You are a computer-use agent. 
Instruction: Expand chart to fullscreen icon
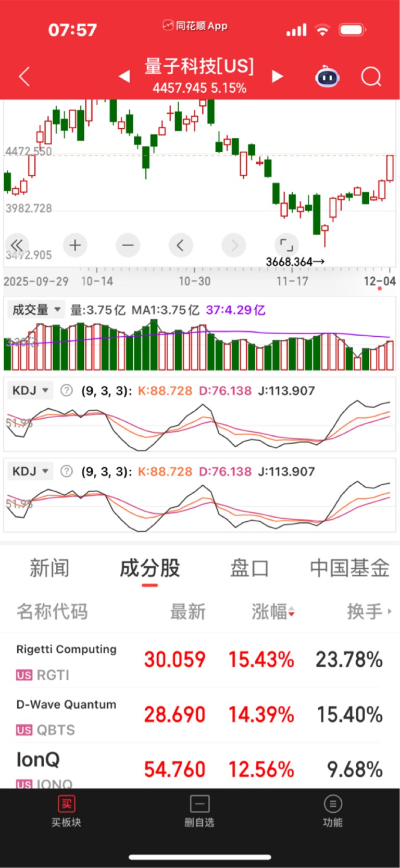tap(286, 245)
